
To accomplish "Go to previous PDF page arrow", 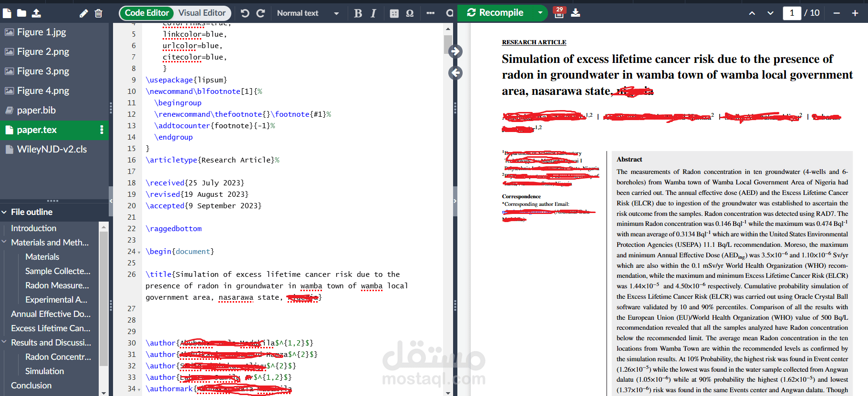I will tap(752, 13).
